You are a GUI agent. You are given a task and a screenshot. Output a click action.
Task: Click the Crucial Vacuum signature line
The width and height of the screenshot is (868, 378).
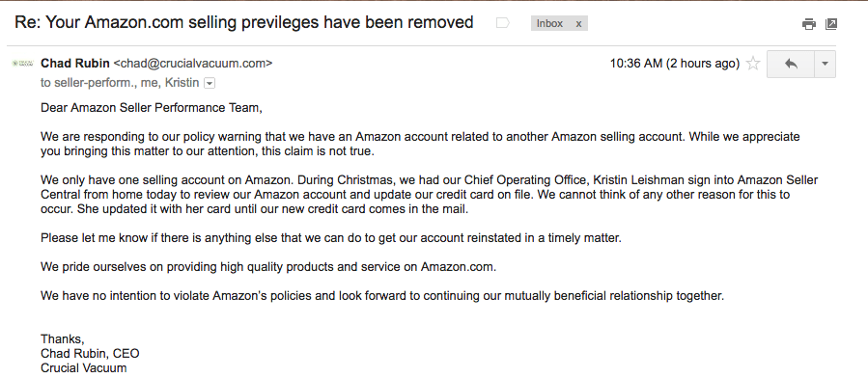[84, 368]
